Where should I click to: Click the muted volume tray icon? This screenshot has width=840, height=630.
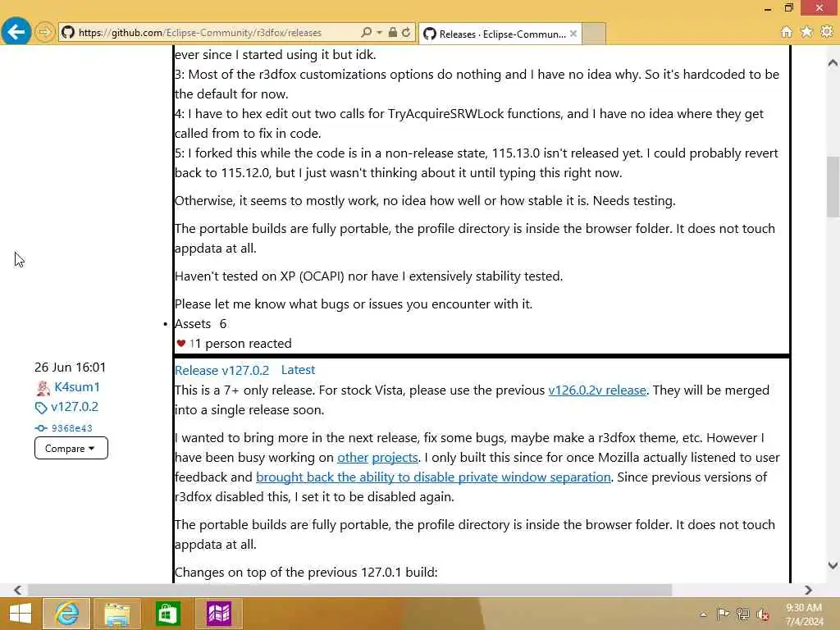(763, 614)
